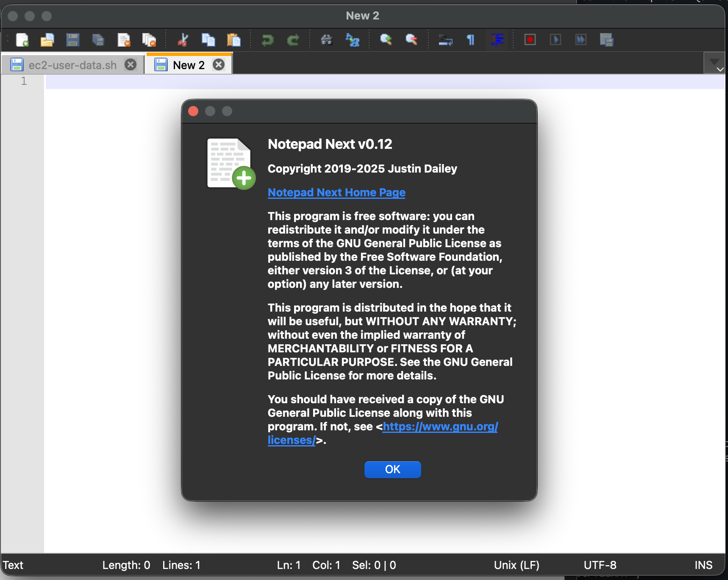The image size is (728, 580).
Task: Close the About dialog with the red button
Action: (193, 111)
